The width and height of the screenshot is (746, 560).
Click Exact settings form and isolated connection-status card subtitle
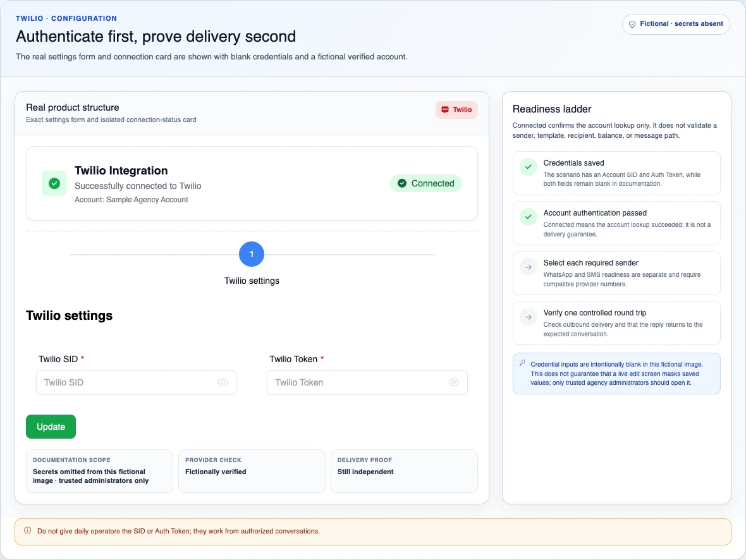pos(111,120)
